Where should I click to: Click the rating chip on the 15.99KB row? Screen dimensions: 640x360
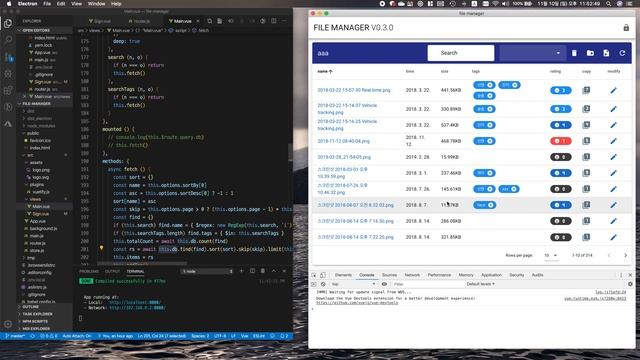[560, 157]
